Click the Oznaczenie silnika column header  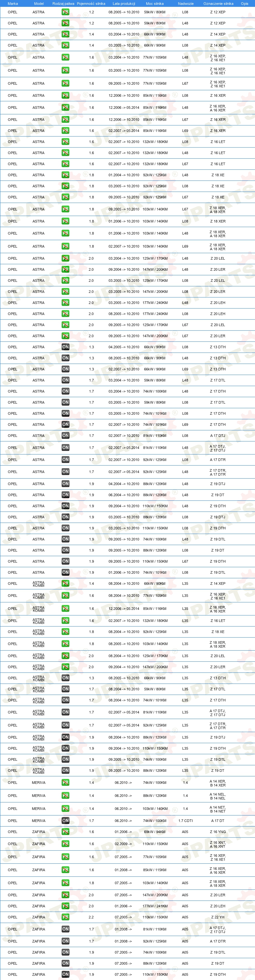[x=218, y=4]
